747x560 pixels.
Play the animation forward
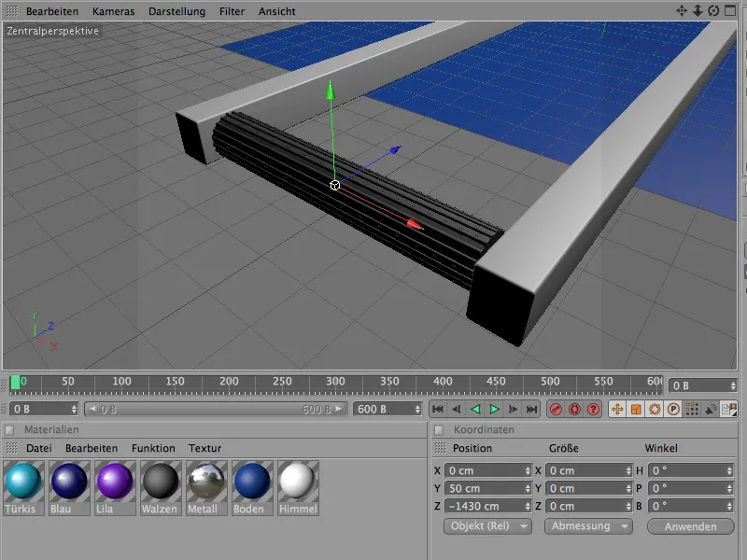(x=495, y=409)
